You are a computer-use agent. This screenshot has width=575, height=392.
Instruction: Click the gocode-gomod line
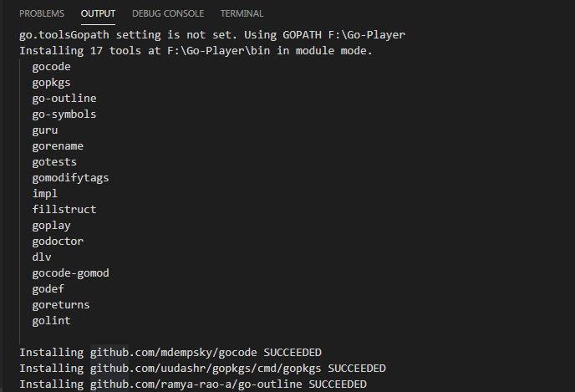tap(70, 273)
